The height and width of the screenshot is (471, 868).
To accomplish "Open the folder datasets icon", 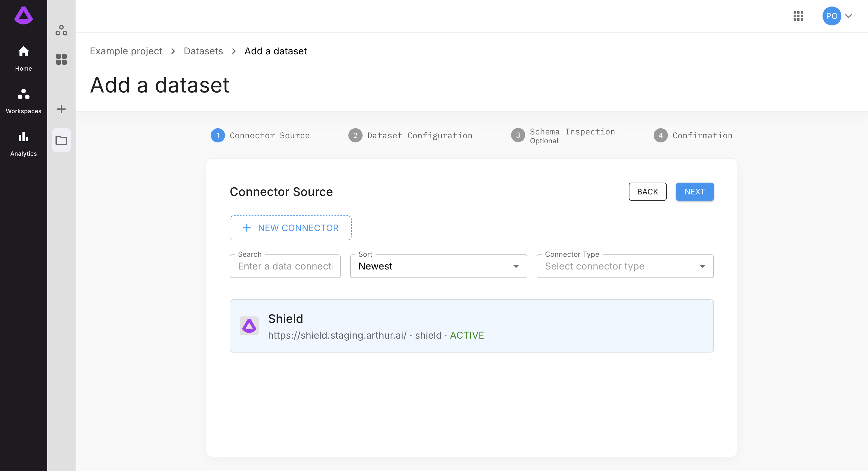I will tap(61, 140).
